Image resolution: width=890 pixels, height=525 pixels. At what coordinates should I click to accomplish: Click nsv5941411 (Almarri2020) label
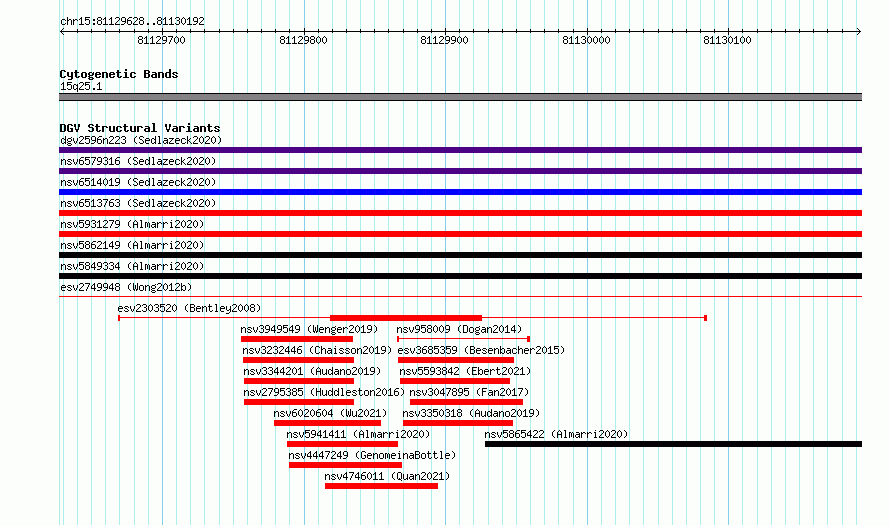(358, 434)
